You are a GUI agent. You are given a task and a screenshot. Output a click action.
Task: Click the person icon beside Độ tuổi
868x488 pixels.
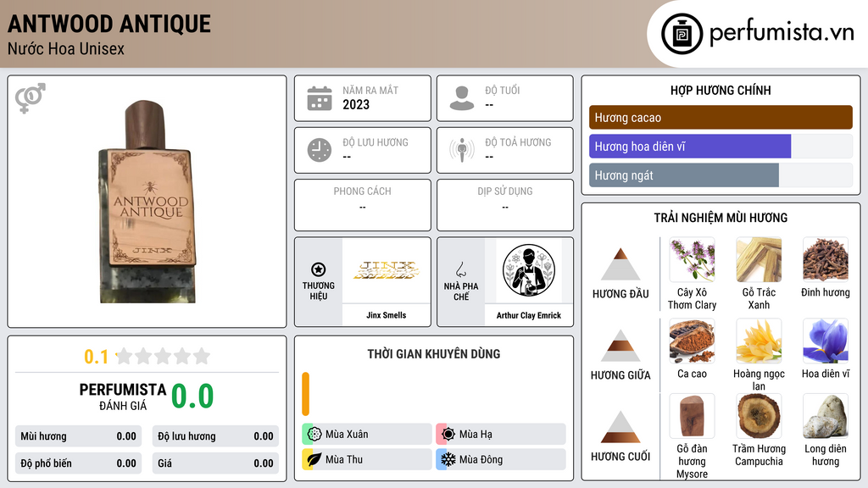tap(462, 98)
